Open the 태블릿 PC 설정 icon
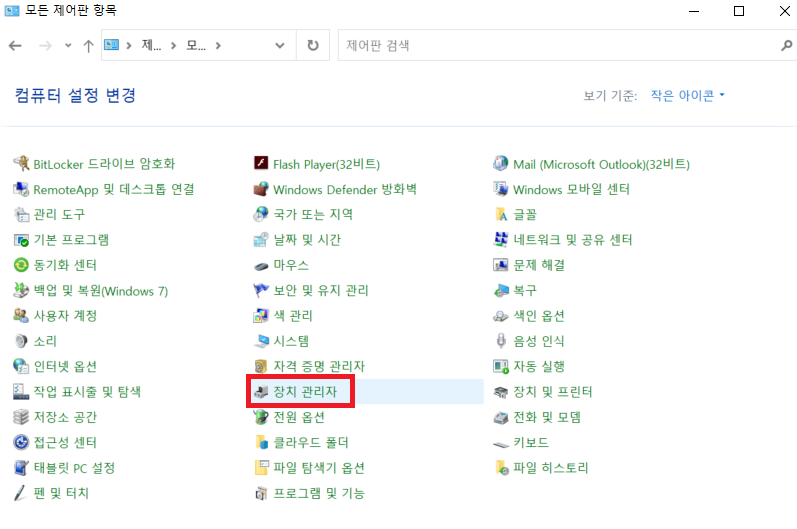Viewport: 797px width, 529px height. coord(21,468)
